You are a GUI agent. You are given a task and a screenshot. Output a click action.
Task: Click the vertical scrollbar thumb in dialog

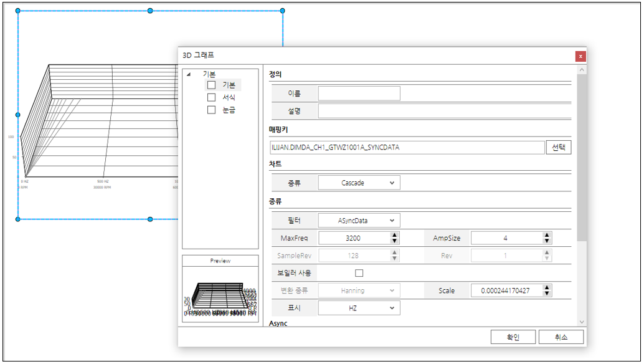(582, 157)
